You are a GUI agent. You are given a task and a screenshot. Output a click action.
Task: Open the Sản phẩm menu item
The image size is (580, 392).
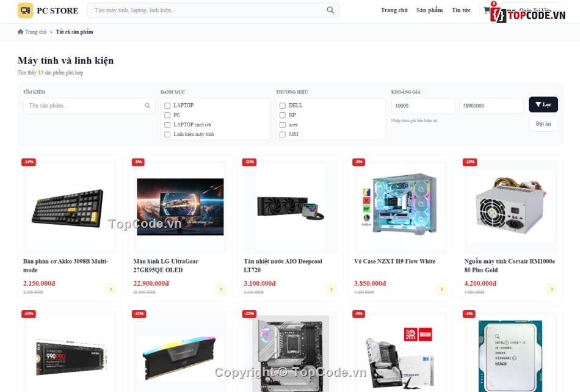coord(429,10)
